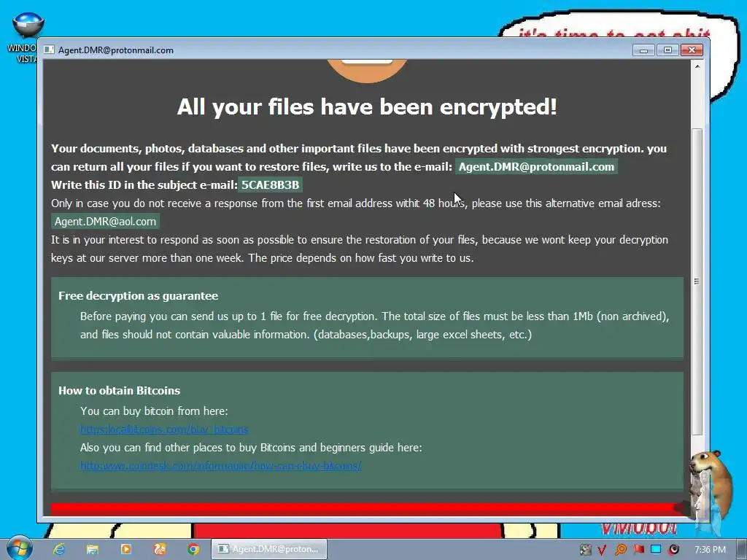Open the Google Chrome taskbar icon
747x560 pixels.
coord(193,549)
